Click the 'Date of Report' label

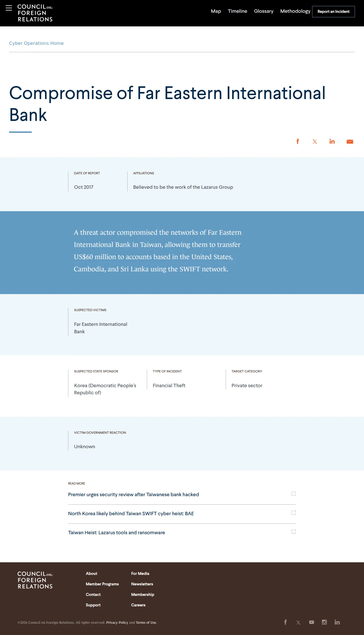(x=87, y=173)
